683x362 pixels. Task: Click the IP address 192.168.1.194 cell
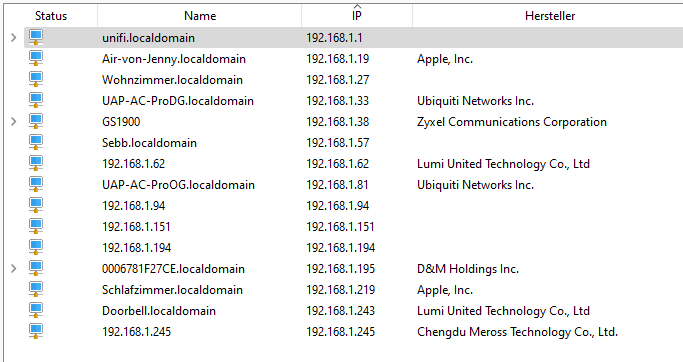[340, 248]
